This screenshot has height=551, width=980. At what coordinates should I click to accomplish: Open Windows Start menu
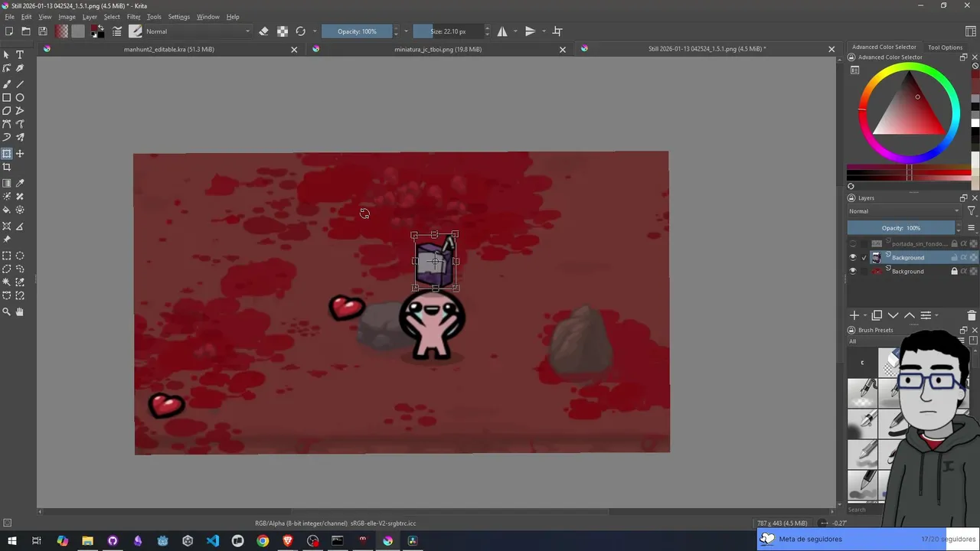(11, 541)
